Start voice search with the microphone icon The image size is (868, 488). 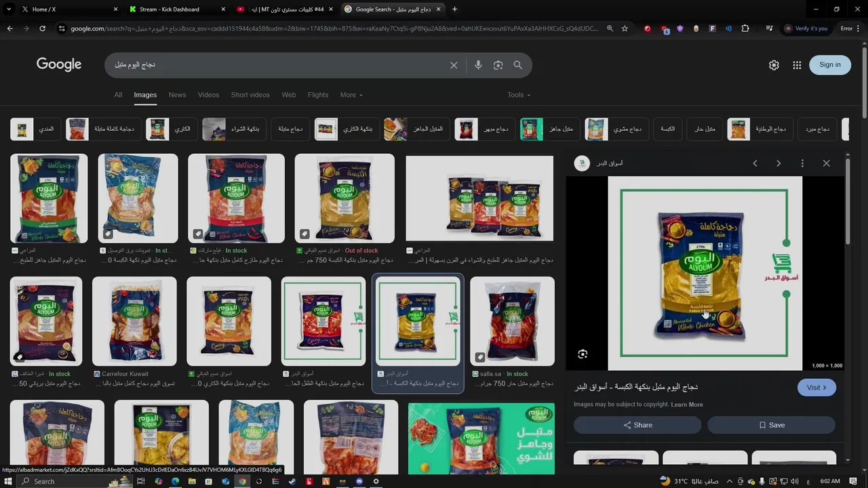coord(478,65)
